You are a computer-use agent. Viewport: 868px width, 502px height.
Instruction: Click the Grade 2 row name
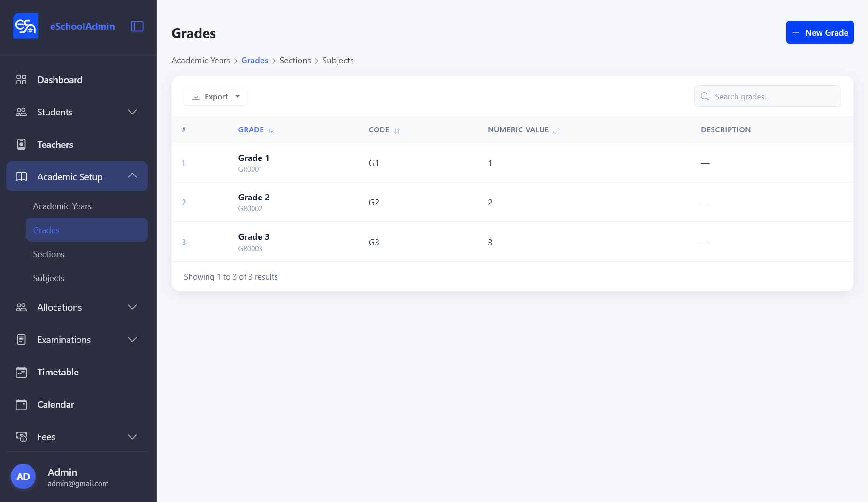click(253, 198)
